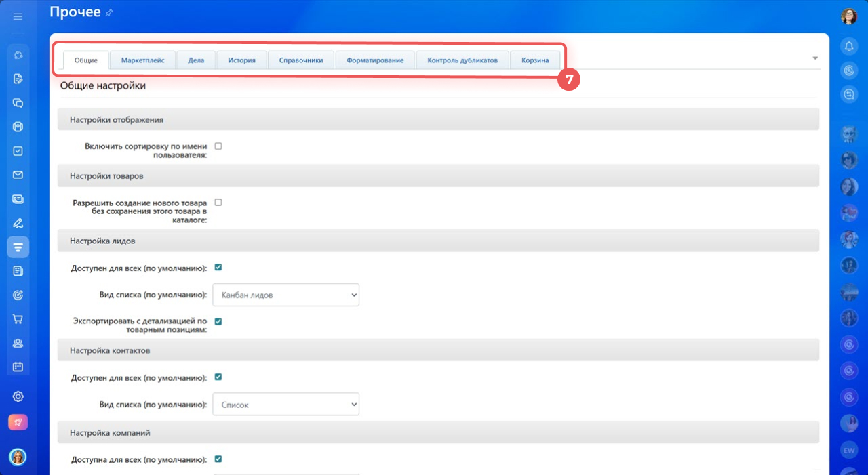Open the Tasks checkmark icon in sidebar

tap(18, 151)
